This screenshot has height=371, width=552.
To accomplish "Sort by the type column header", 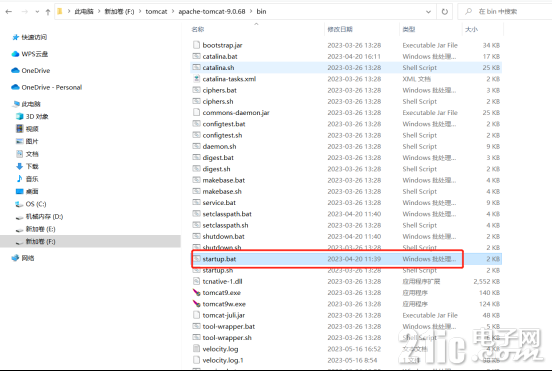I will [409, 29].
